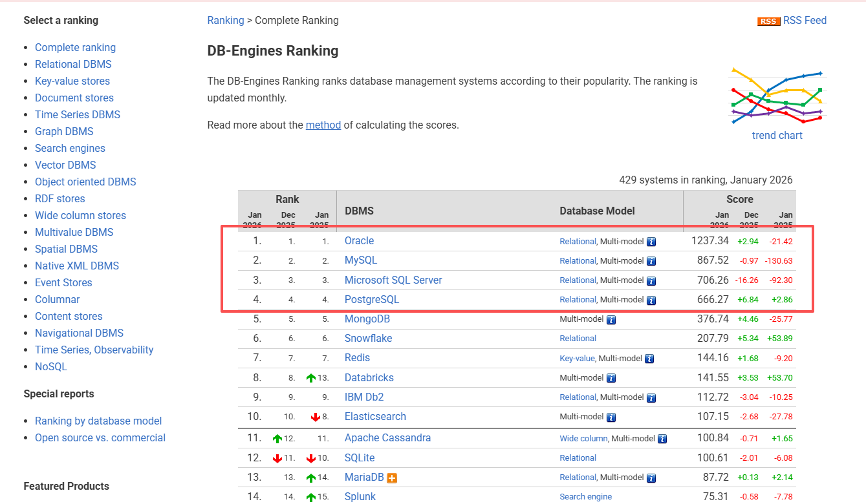Select Key-value stores ranking
This screenshot has height=504, width=866.
pyautogui.click(x=72, y=81)
